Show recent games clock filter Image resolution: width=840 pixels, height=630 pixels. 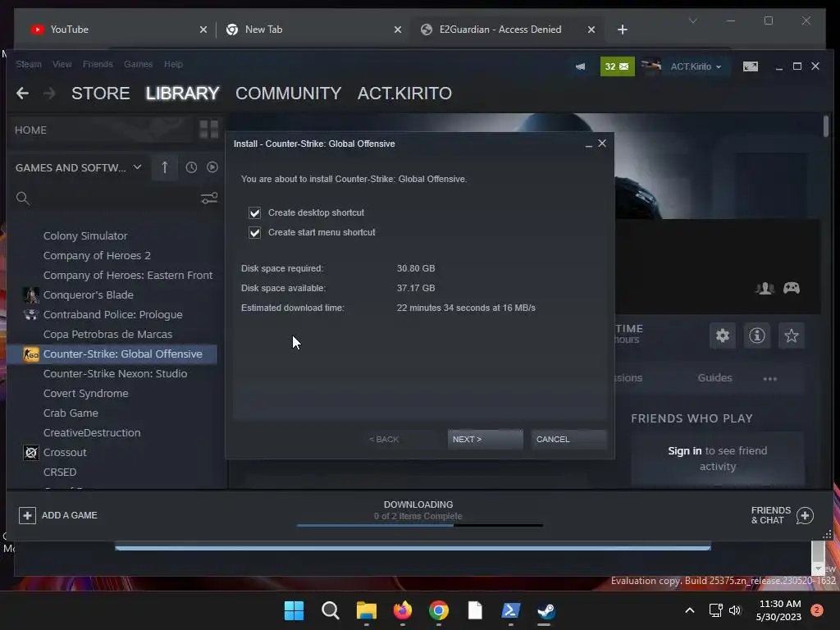(x=191, y=167)
